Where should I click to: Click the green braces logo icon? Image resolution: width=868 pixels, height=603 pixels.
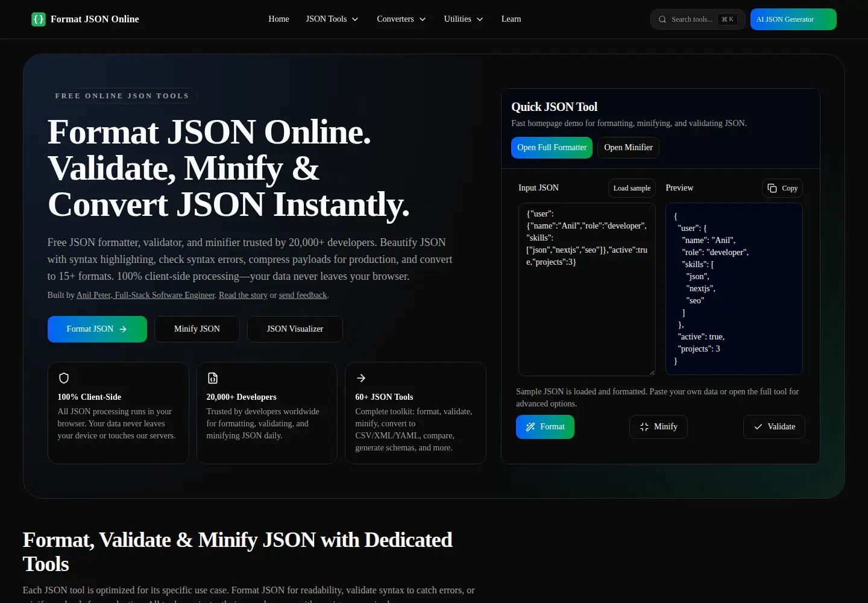[39, 19]
